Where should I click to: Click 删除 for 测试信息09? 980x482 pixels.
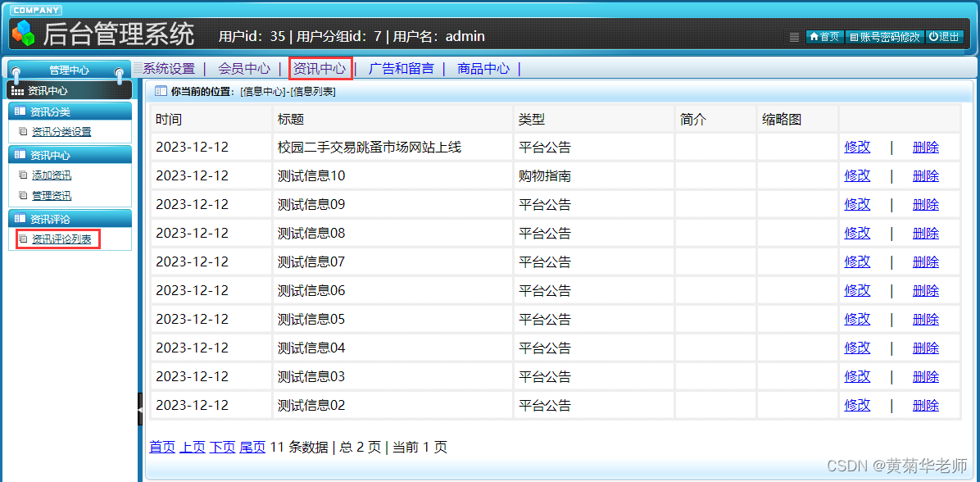(926, 204)
